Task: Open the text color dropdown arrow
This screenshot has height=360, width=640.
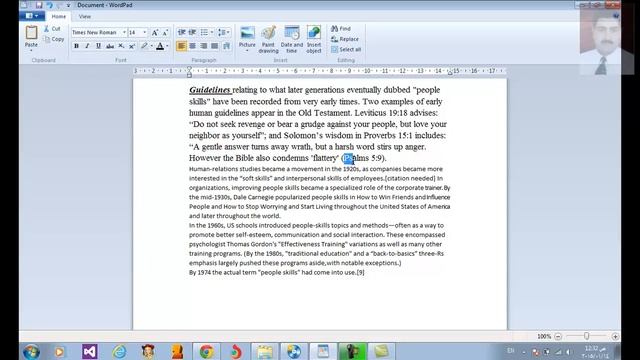Action: [x=167, y=46]
